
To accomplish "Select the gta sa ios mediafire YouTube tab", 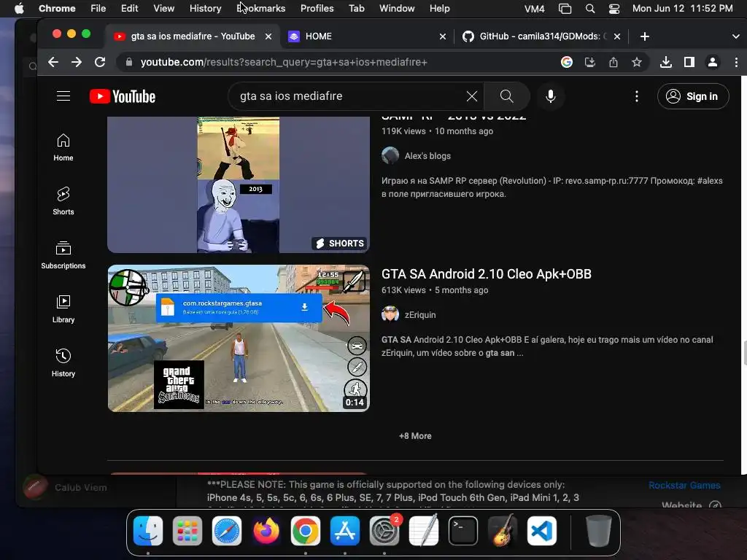I will coord(193,36).
